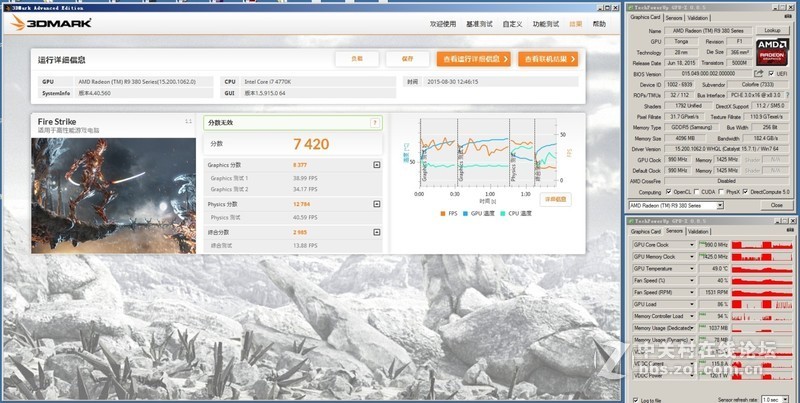The height and width of the screenshot is (403, 800).
Task: Toggle the Log to file checkbox
Action: tap(636, 400)
